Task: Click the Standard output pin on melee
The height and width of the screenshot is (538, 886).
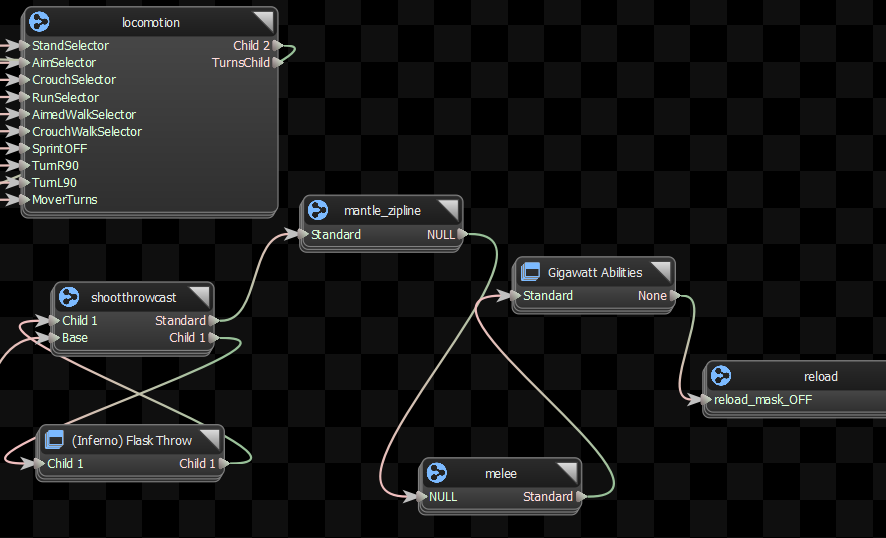Action: pyautogui.click(x=581, y=497)
